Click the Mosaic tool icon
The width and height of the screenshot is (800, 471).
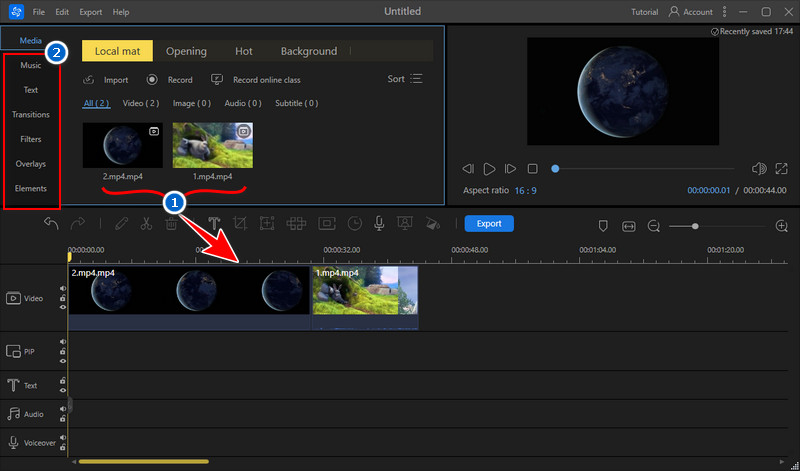coord(296,224)
